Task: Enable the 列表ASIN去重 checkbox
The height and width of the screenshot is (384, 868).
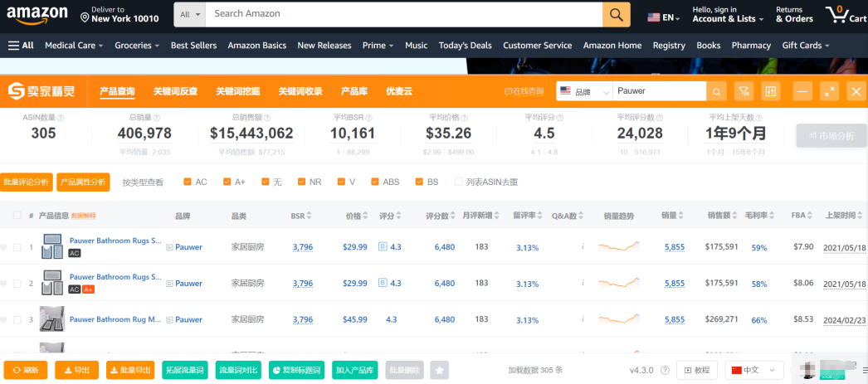Action: 458,182
